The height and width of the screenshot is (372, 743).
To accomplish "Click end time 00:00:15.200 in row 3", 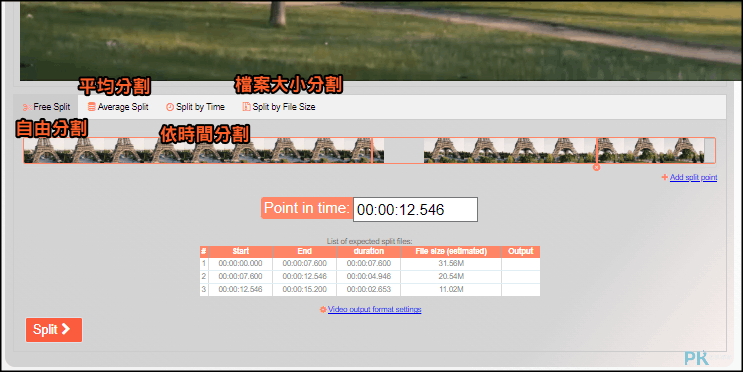I will coord(305,289).
